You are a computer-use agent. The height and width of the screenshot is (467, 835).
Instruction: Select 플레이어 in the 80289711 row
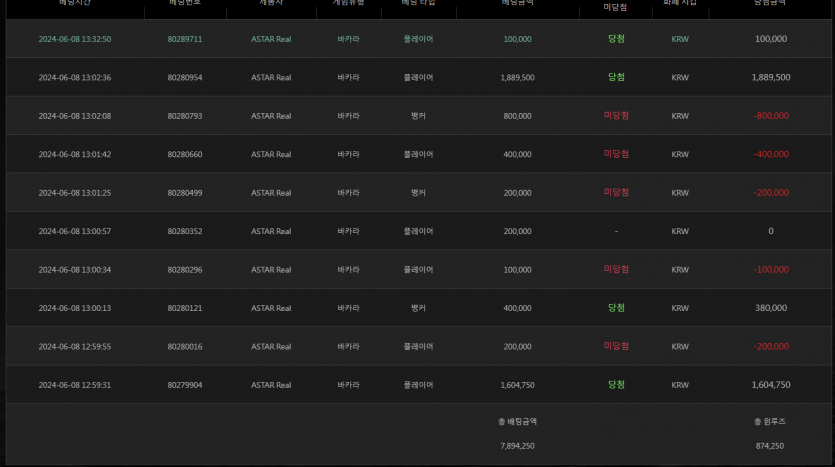pos(418,39)
